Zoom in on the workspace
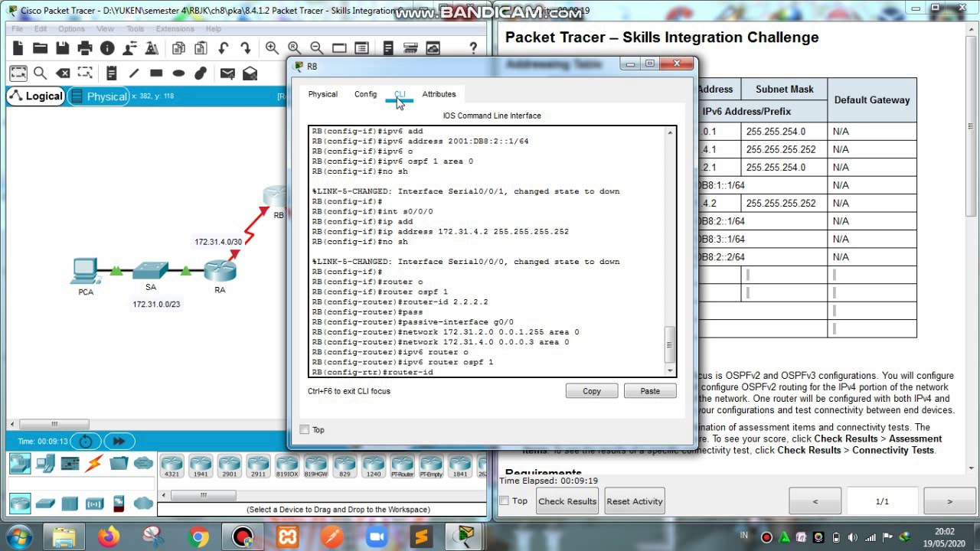The height and width of the screenshot is (551, 980). pos(272,48)
